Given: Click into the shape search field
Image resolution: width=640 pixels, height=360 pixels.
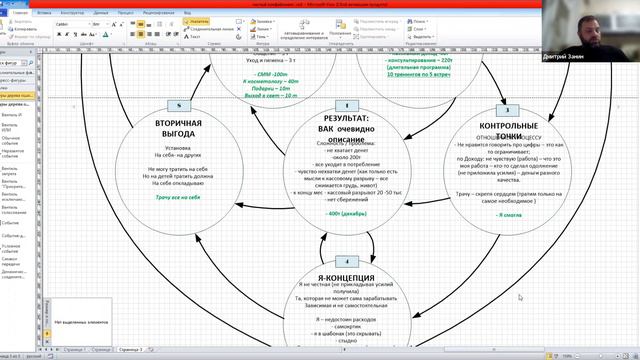Looking at the screenshot, I should pos(10,63).
